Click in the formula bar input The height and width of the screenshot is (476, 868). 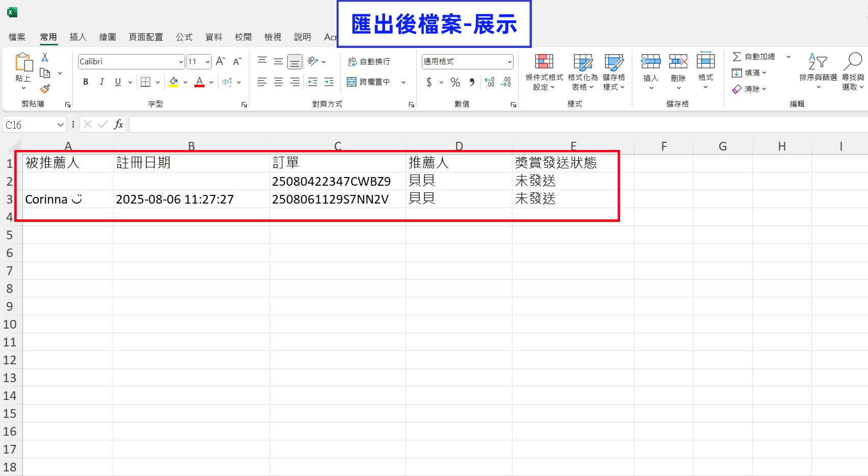click(498, 124)
